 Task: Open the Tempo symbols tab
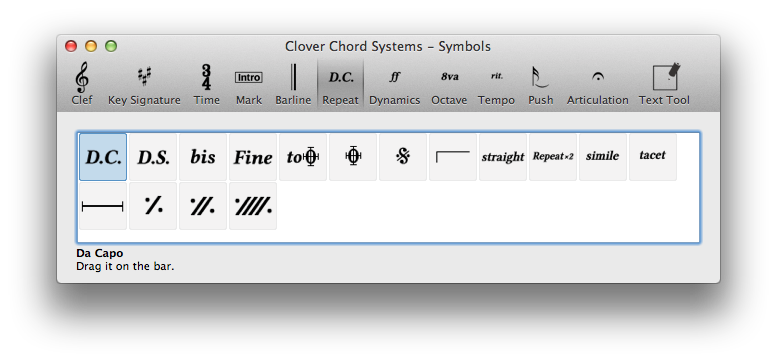tap(497, 84)
